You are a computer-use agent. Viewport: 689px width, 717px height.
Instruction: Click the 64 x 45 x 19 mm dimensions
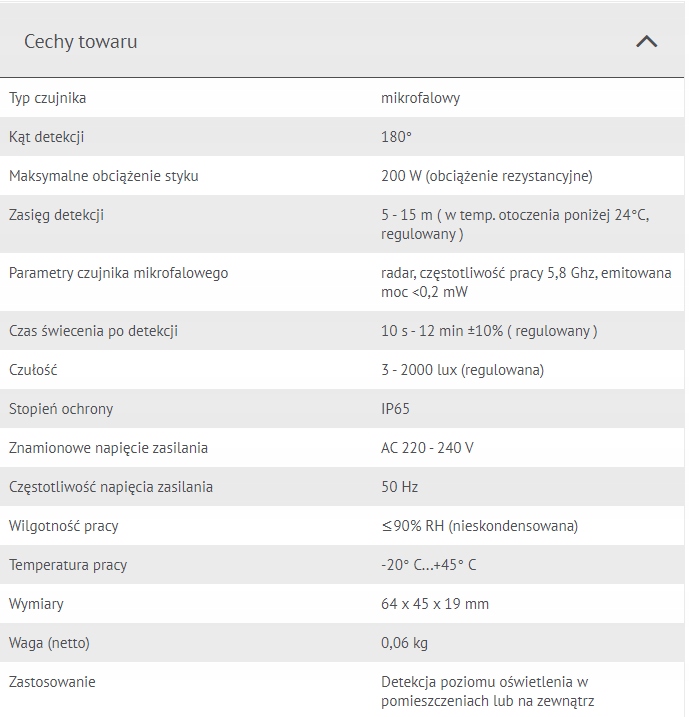pyautogui.click(x=435, y=604)
